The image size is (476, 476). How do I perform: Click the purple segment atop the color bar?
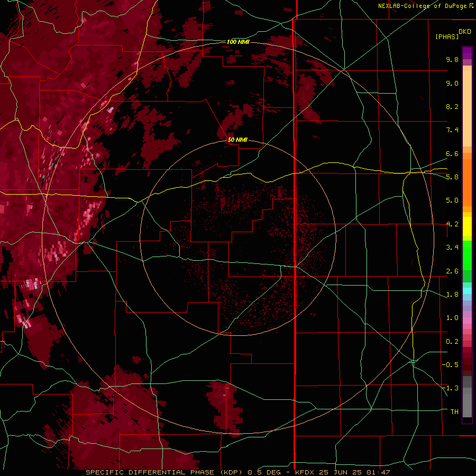click(x=467, y=53)
